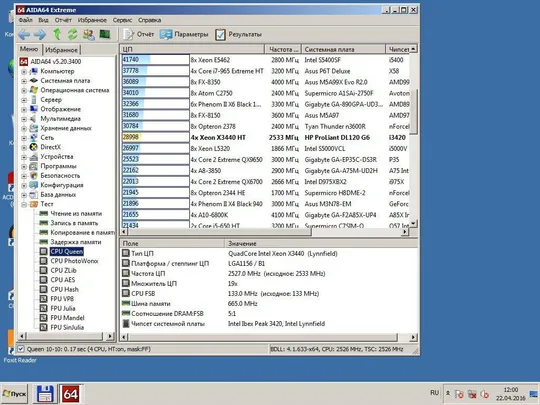Click the green Up arrow toolbar icon

[x=57, y=34]
